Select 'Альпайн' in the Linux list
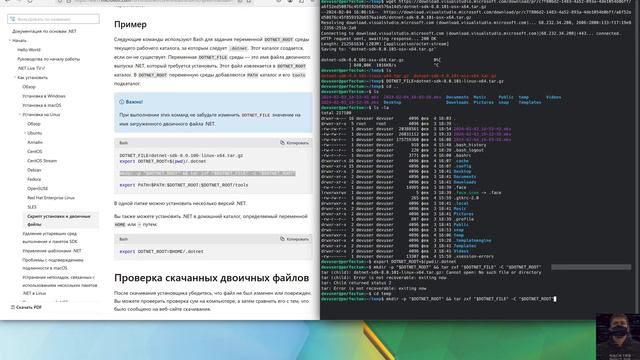The width and height of the screenshot is (640, 360). [35, 142]
